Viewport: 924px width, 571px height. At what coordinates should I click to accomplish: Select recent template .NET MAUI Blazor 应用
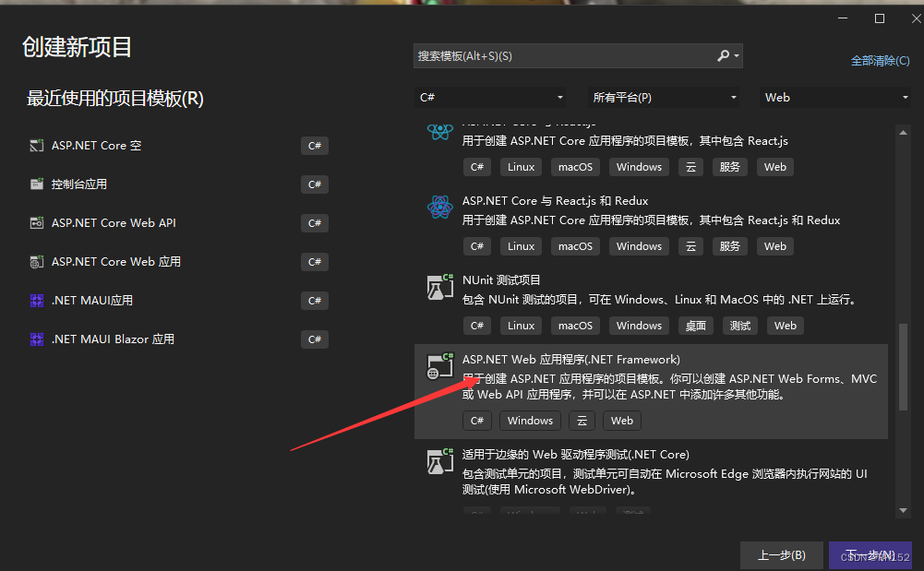tap(178, 339)
